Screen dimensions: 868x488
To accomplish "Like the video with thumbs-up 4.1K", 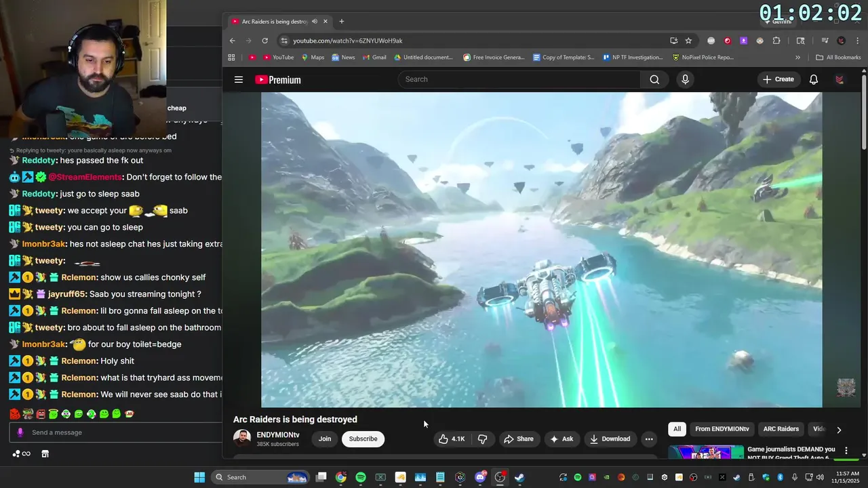I will pos(451,439).
